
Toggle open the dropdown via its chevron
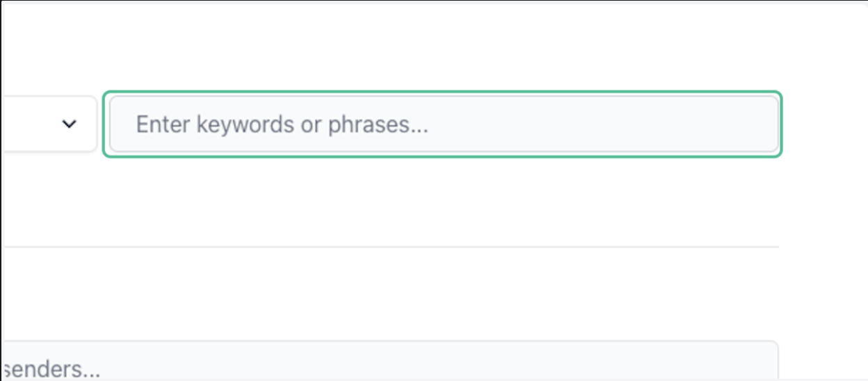coord(69,124)
